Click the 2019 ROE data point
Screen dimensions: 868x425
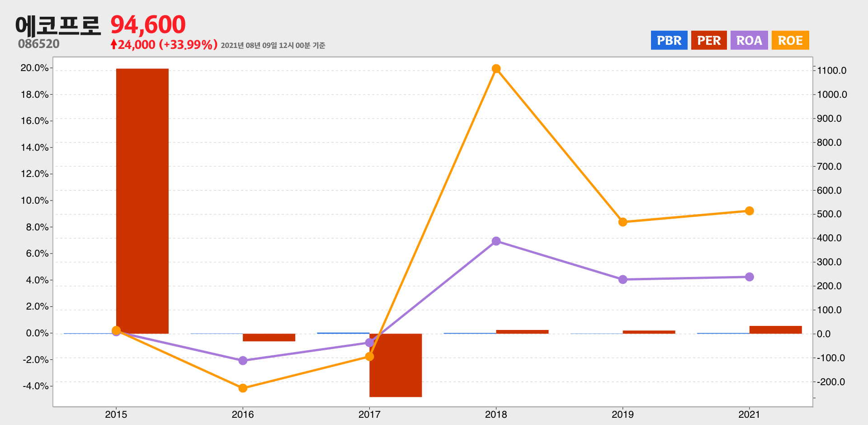tap(623, 222)
